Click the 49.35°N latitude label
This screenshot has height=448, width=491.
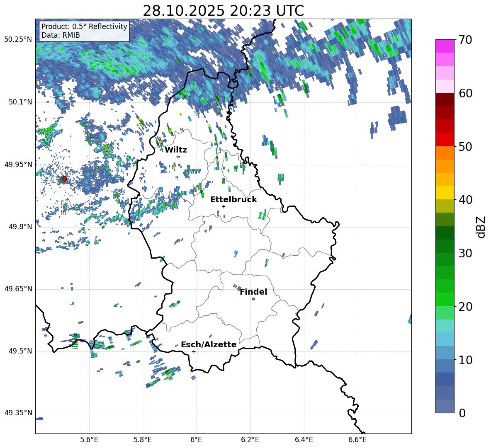pos(18,413)
